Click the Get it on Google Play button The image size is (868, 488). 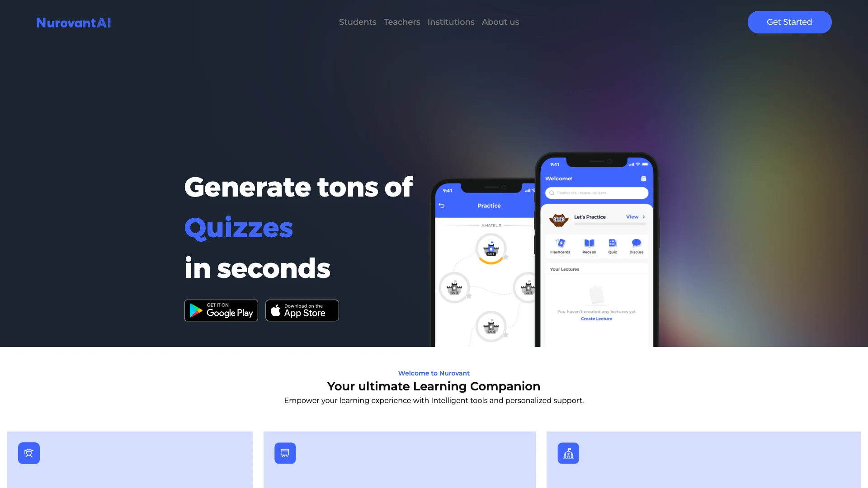pyautogui.click(x=221, y=310)
